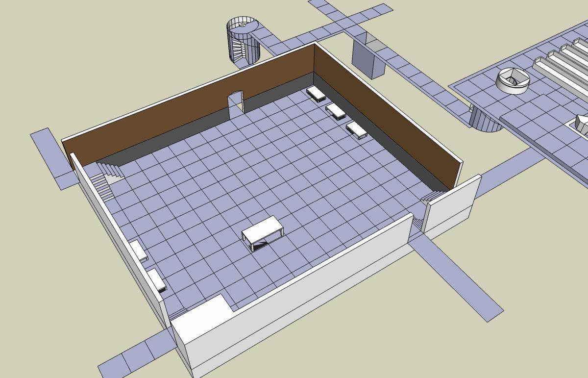588x378 pixels.
Task: Click the cylindrical spiral staircase tower
Action: coord(243,41)
